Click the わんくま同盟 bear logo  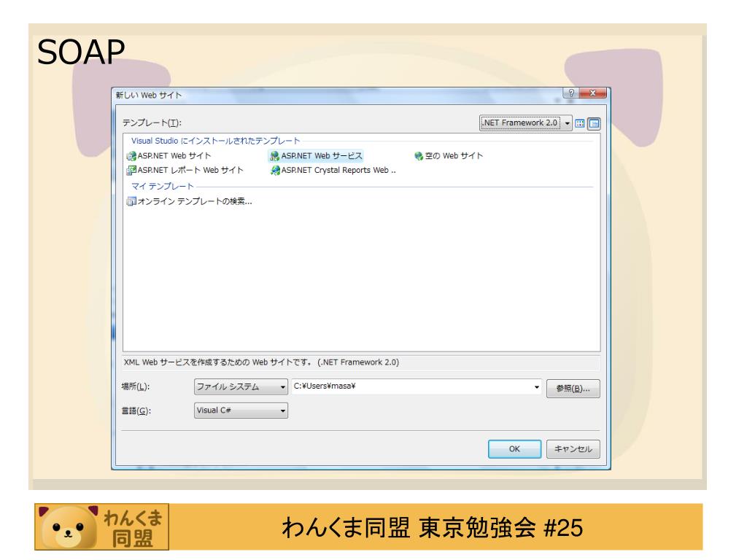tap(101, 526)
